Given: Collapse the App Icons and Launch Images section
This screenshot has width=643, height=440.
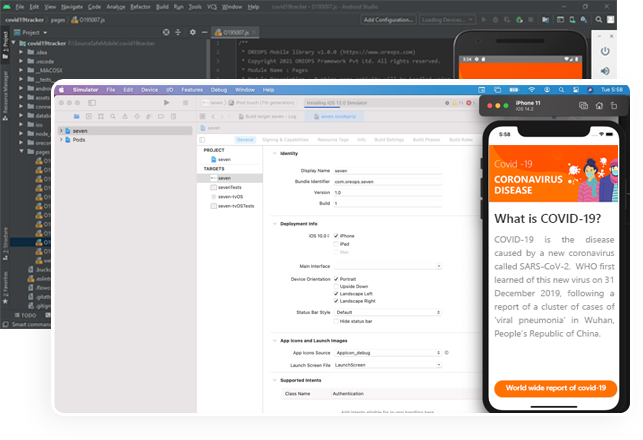Looking at the screenshot, I should [x=274, y=341].
